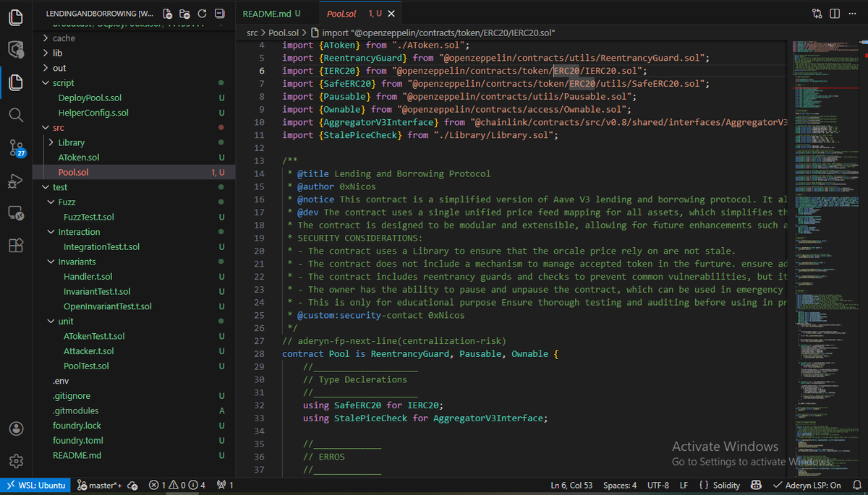Open the Run and Debug view
This screenshot has height=495, width=868.
click(16, 181)
